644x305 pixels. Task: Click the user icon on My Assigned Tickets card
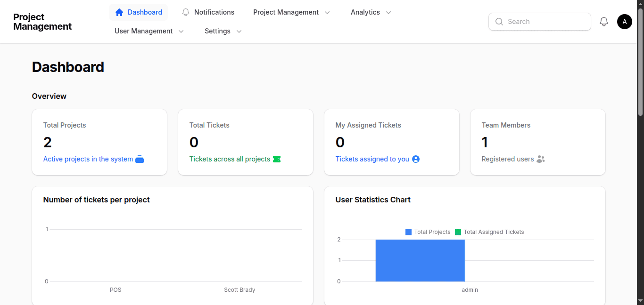[x=415, y=159]
